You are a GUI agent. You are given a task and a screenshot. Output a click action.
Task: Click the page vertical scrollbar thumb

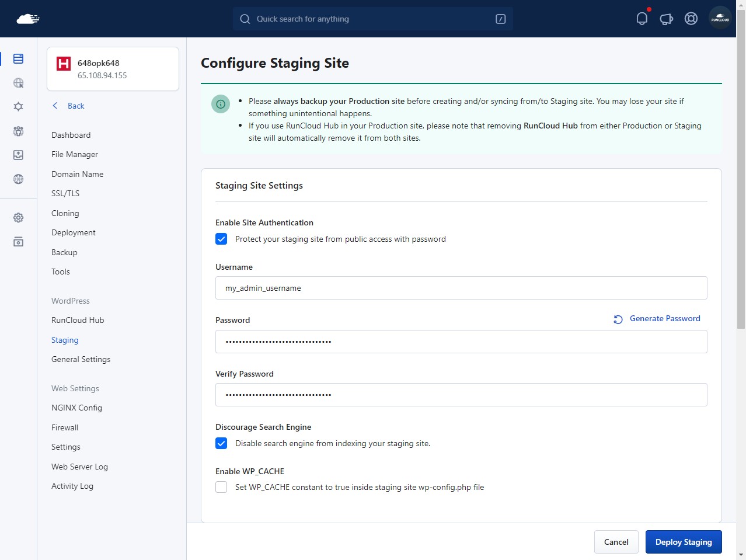[x=741, y=169]
